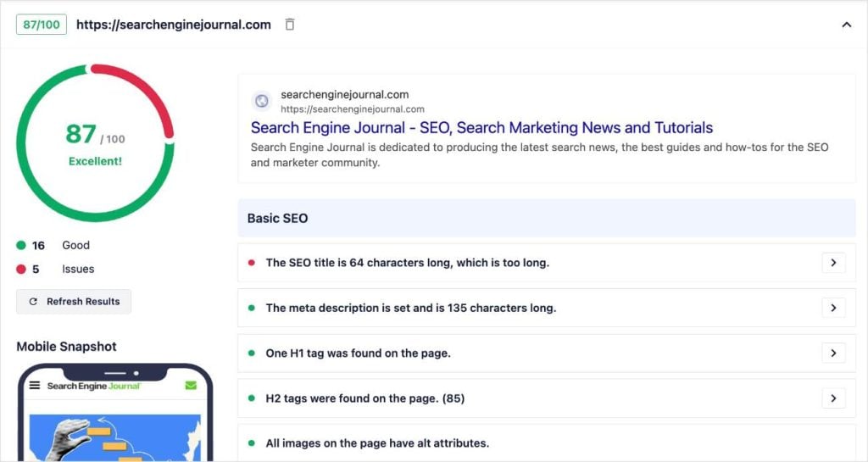Click the Excellent! rating label

tap(95, 162)
